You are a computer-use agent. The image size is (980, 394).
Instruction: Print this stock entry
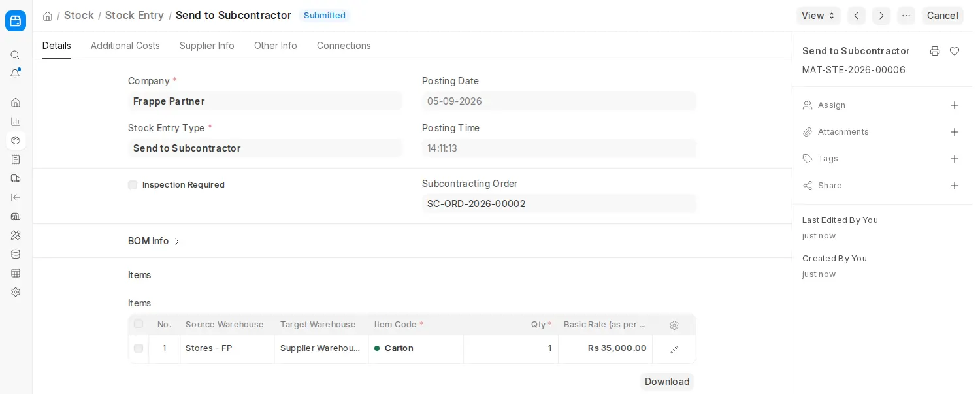click(x=935, y=51)
